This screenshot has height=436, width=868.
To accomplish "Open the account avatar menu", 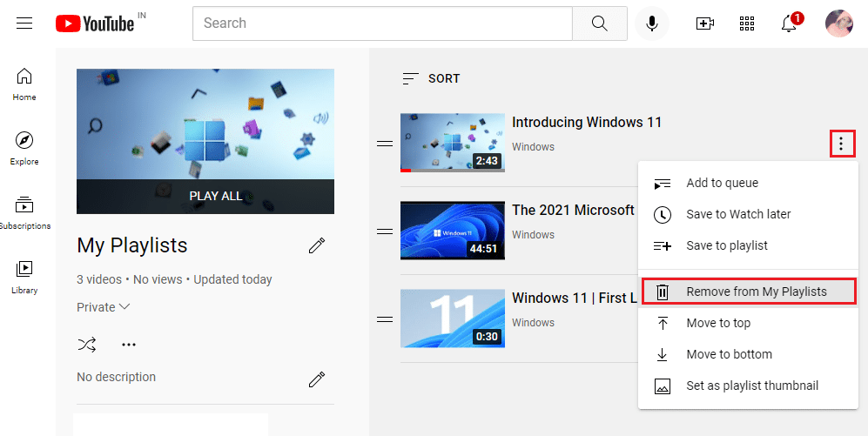I will click(x=839, y=23).
